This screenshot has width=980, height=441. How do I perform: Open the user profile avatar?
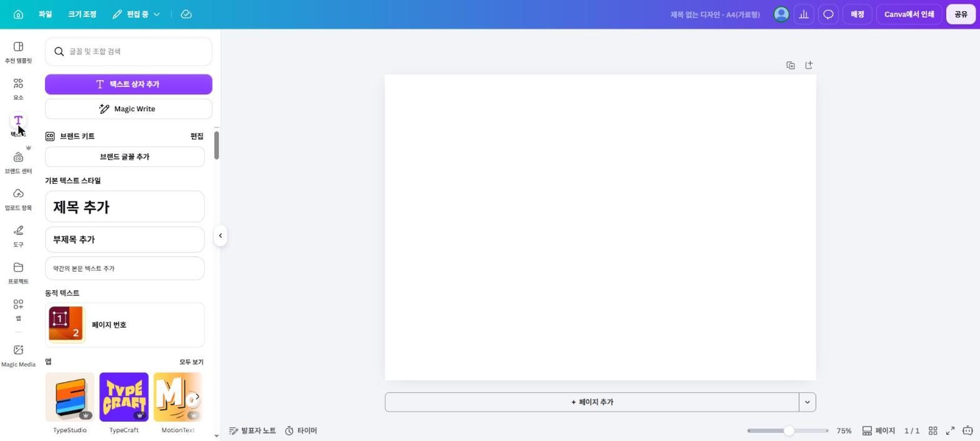coord(781,14)
